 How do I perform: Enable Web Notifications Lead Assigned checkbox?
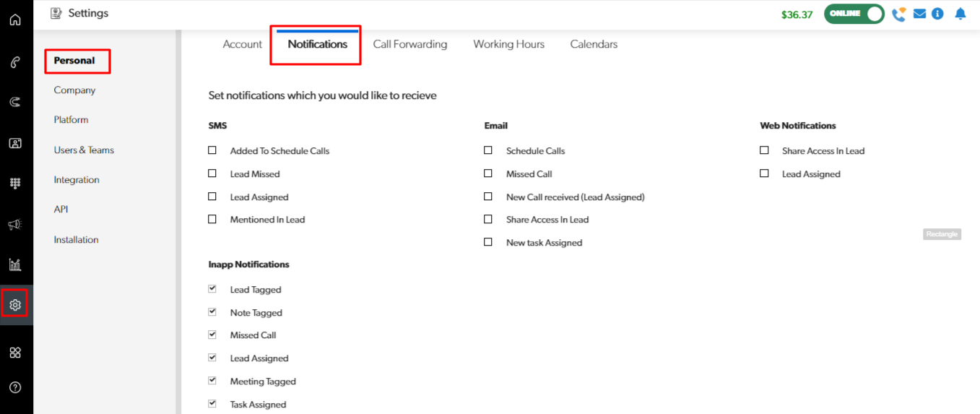(764, 173)
